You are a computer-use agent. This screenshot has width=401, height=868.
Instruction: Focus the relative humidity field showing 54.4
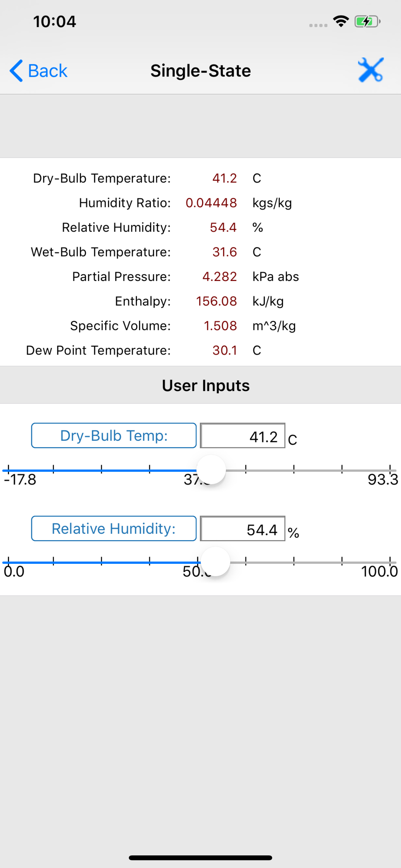click(242, 529)
